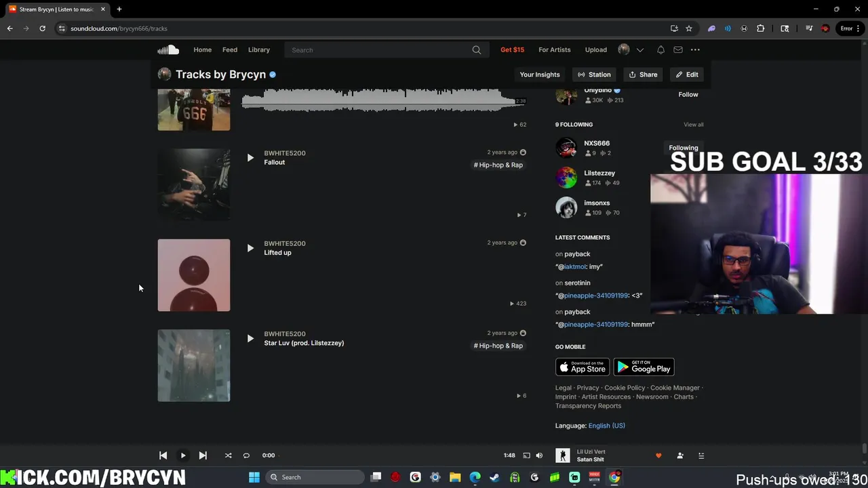Open Library in SoundCloud nav
This screenshot has width=868, height=488.
coord(259,49)
